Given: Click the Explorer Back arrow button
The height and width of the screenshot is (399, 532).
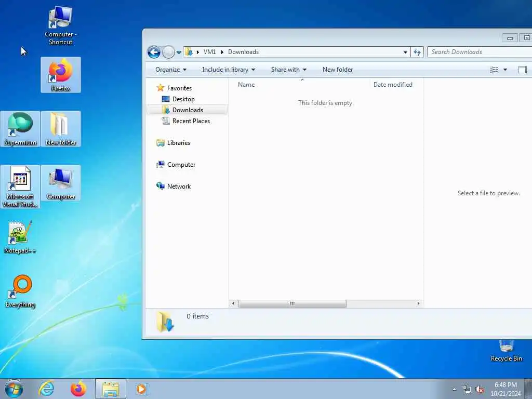Looking at the screenshot, I should tap(154, 52).
